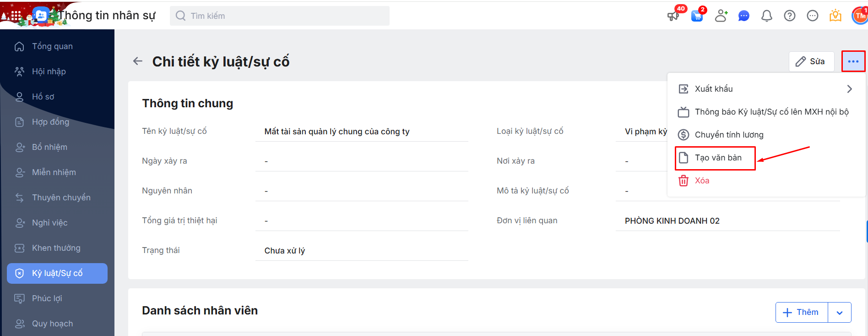Open the chat messages icon
Image resolution: width=868 pixels, height=336 pixels.
click(744, 16)
